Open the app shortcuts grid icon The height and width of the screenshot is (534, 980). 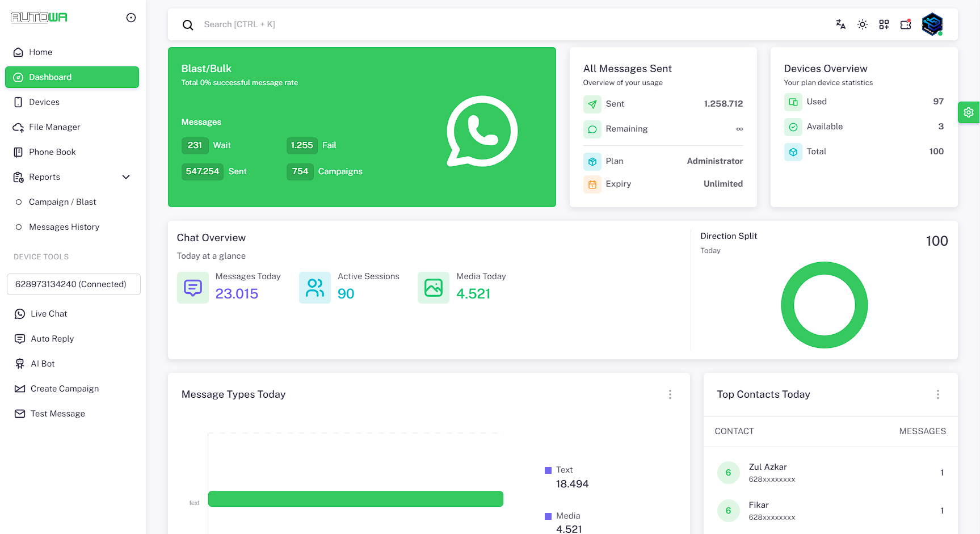tap(884, 24)
